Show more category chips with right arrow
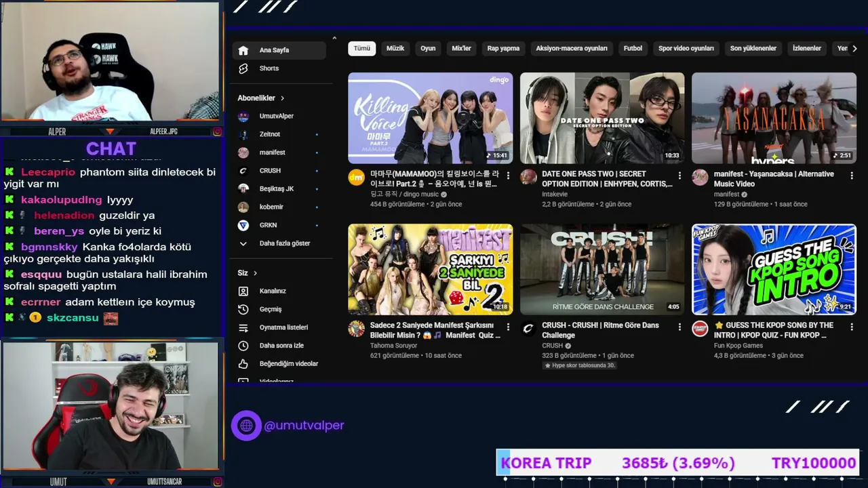This screenshot has height=488, width=868. [854, 48]
